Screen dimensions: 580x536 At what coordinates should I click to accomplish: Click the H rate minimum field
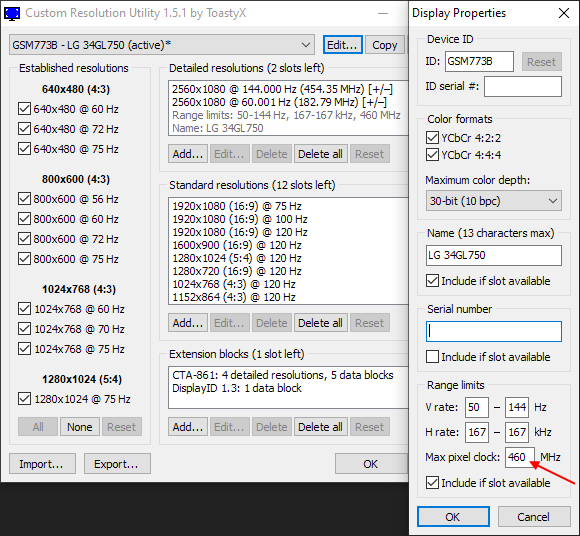pos(477,432)
